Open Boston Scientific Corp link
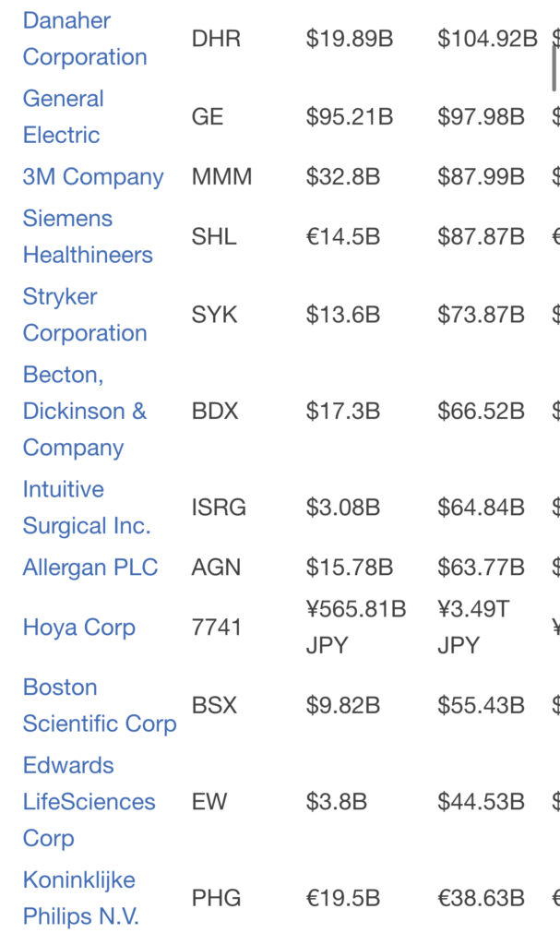The height and width of the screenshot is (945, 560). [100, 705]
